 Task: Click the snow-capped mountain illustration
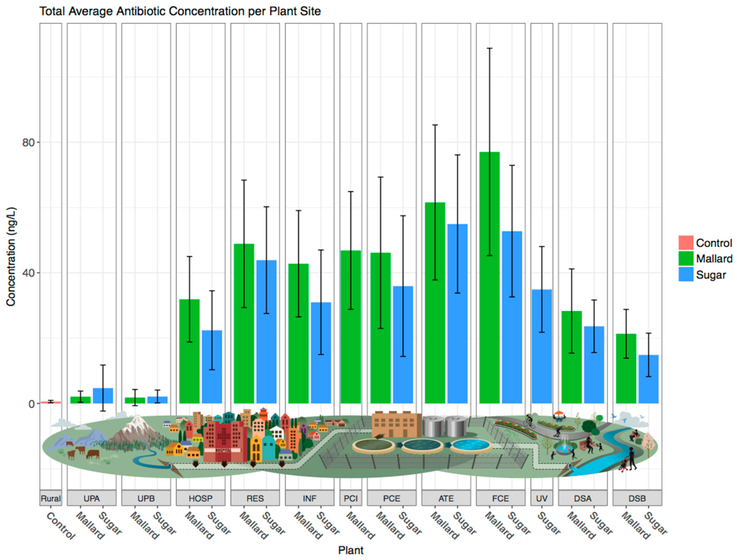pos(137,428)
